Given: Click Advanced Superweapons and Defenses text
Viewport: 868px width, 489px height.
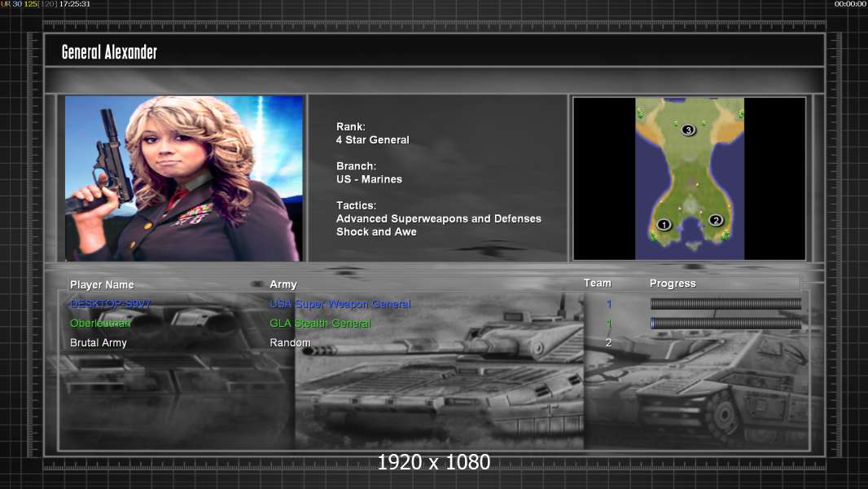Looking at the screenshot, I should tap(438, 218).
